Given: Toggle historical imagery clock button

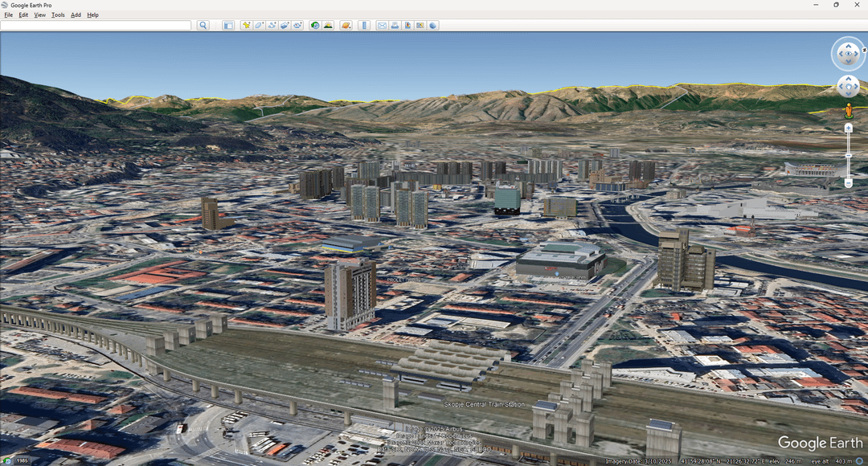Looking at the screenshot, I should 315,26.
